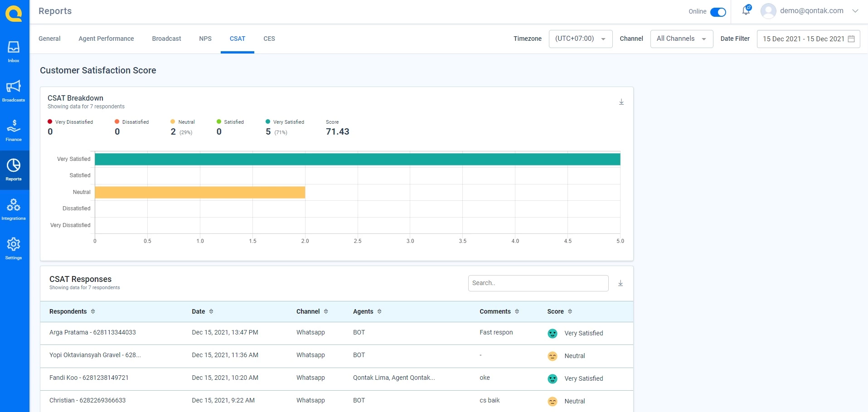Toggle the Online status switch

pyautogui.click(x=718, y=12)
